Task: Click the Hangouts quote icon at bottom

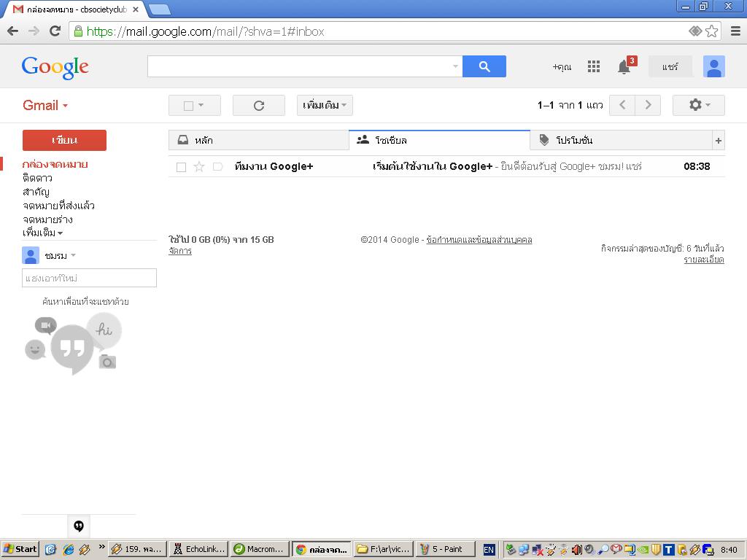Action: click(x=79, y=526)
